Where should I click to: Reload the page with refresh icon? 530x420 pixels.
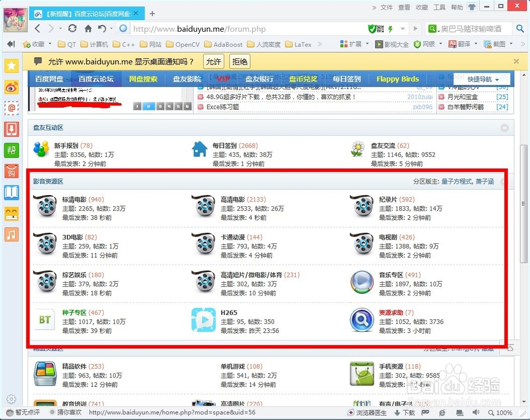pyautogui.click(x=72, y=29)
